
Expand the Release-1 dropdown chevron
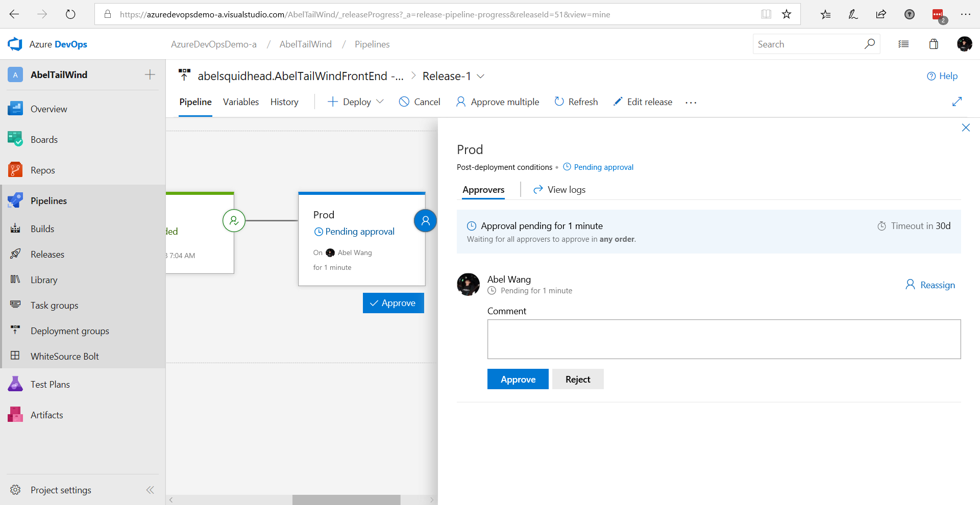[480, 76]
